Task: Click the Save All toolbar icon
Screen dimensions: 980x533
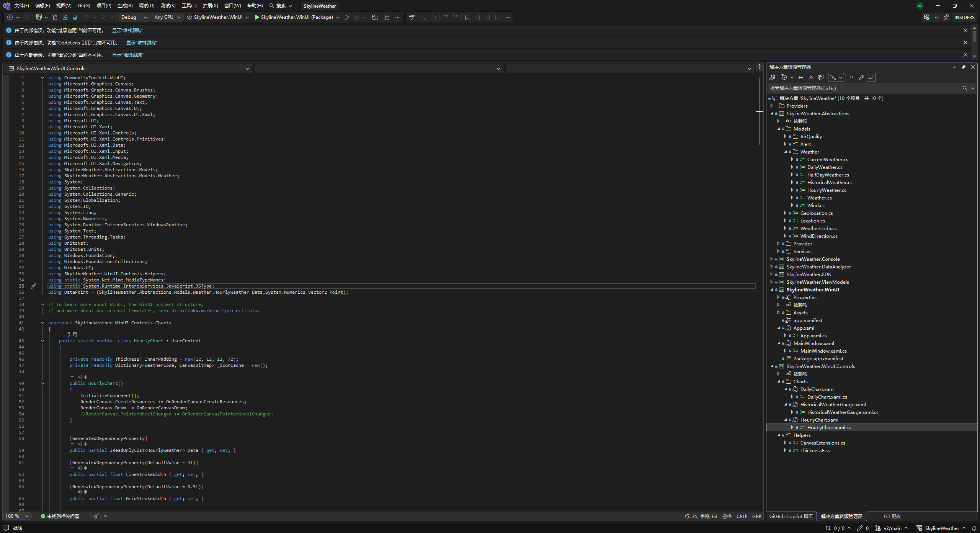Action: point(75,17)
